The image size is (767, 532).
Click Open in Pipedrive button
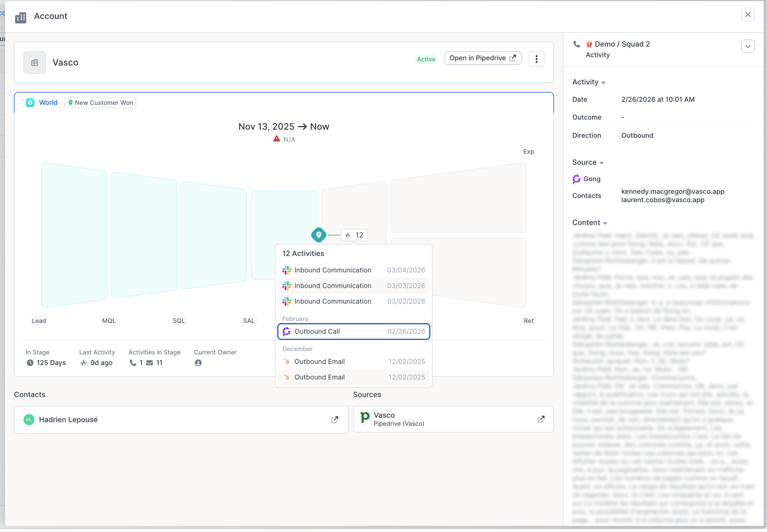(x=483, y=58)
